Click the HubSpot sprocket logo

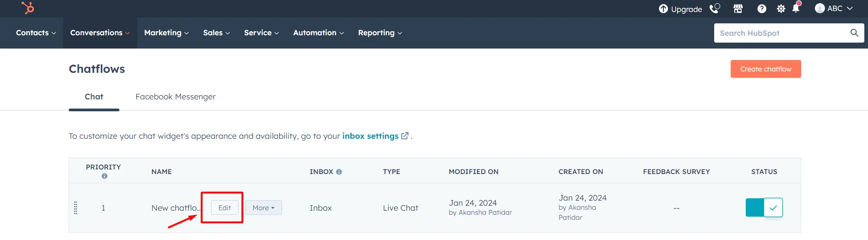coord(28,8)
